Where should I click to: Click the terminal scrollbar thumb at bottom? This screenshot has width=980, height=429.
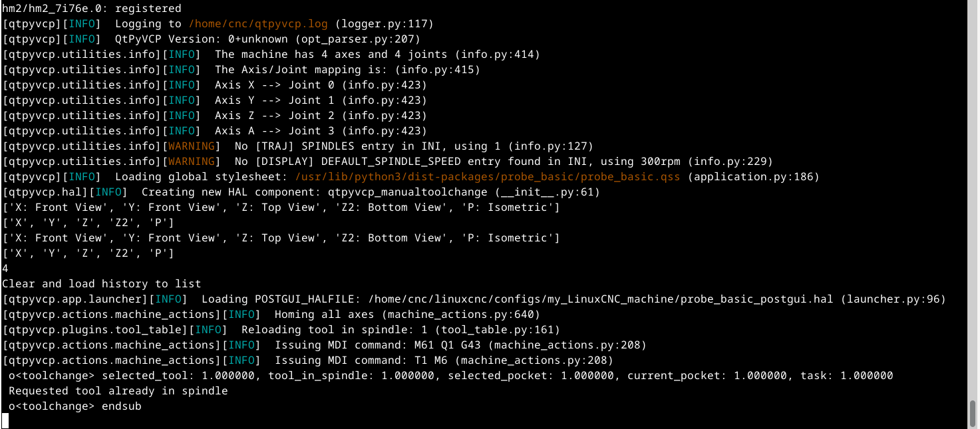973,414
